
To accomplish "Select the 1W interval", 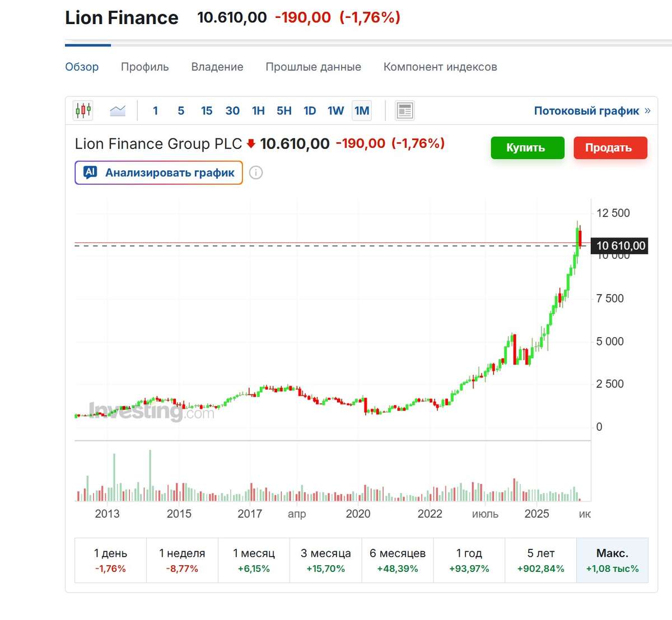I will 335,110.
